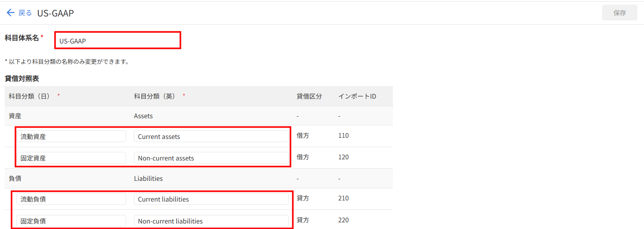
Task: Select the US-GAAP page title
Action: pos(55,13)
